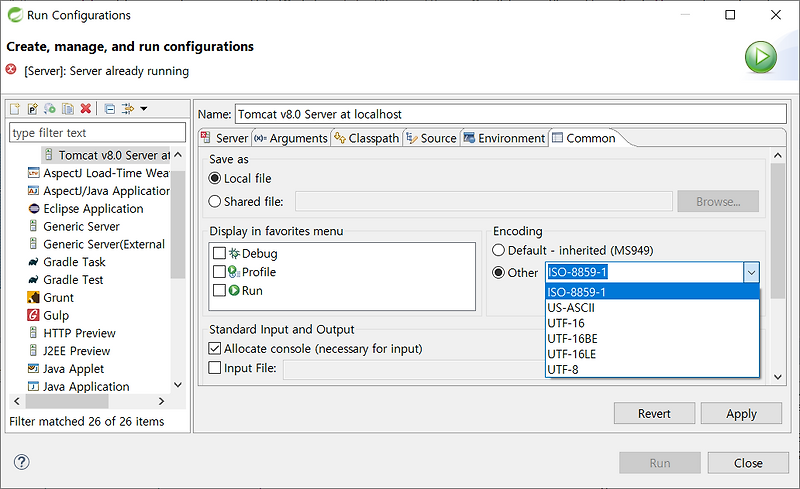The image size is (800, 489).
Task: Switch to the Arguments tab
Action: point(290,138)
